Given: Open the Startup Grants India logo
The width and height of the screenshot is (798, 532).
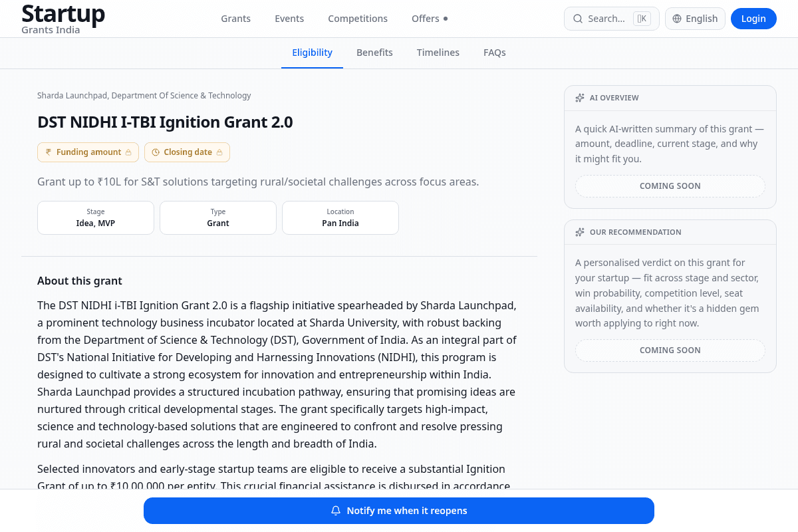Looking at the screenshot, I should (x=63, y=19).
